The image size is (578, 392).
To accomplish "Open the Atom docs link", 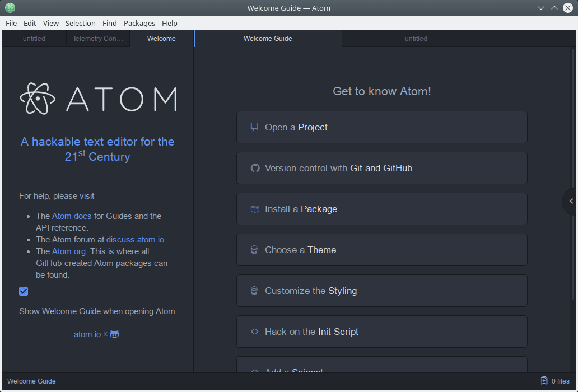I will click(x=71, y=216).
